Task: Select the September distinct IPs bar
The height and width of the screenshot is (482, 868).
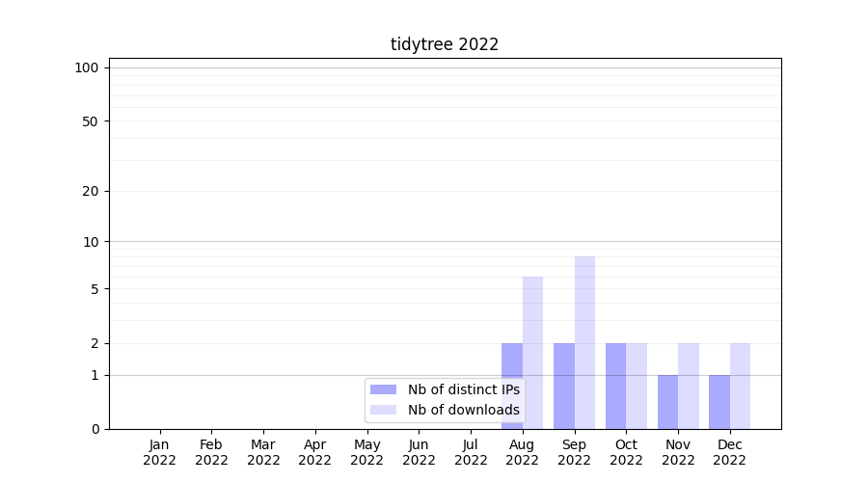Action: [x=564, y=386]
